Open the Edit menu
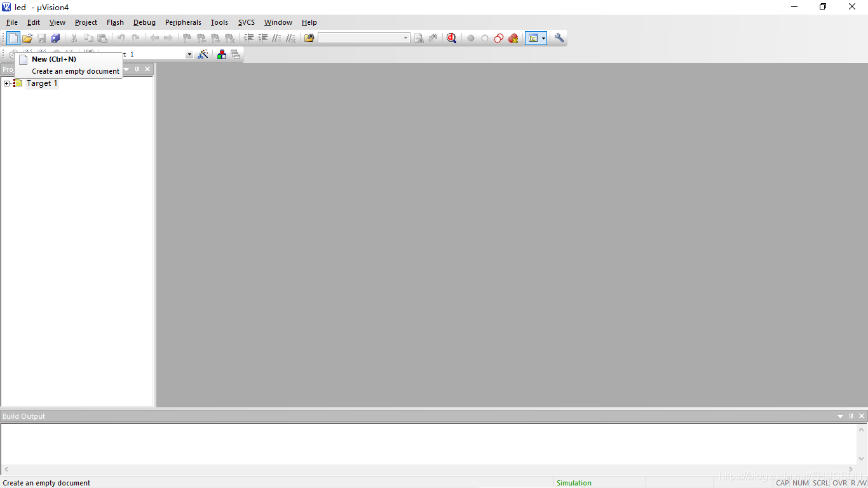The height and width of the screenshot is (488, 868). (34, 22)
